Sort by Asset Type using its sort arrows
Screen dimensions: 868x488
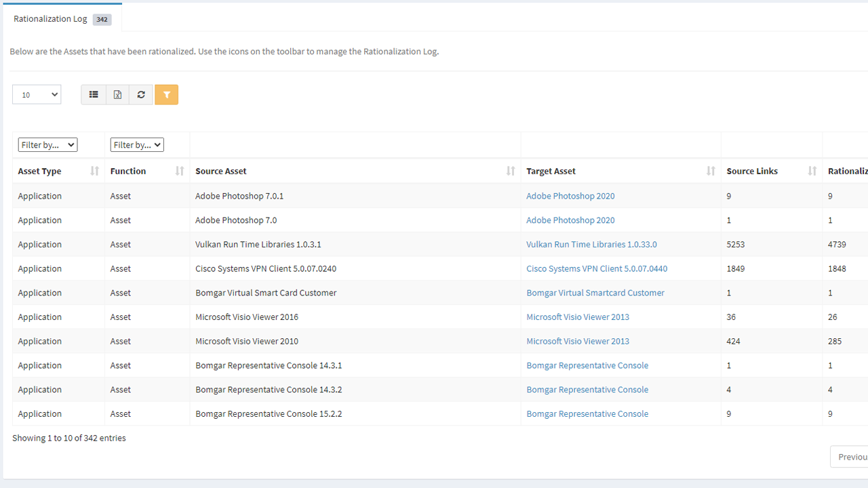point(94,171)
